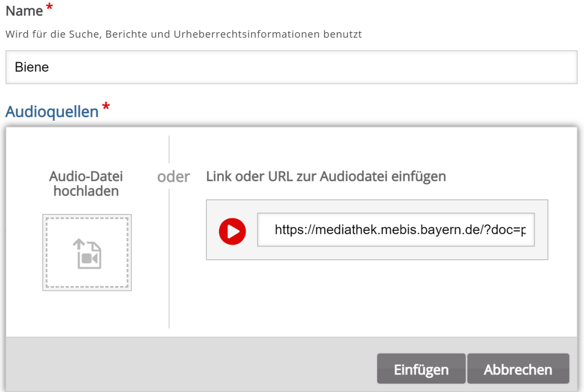Click the dashed border of the upload dropzone

click(47, 253)
